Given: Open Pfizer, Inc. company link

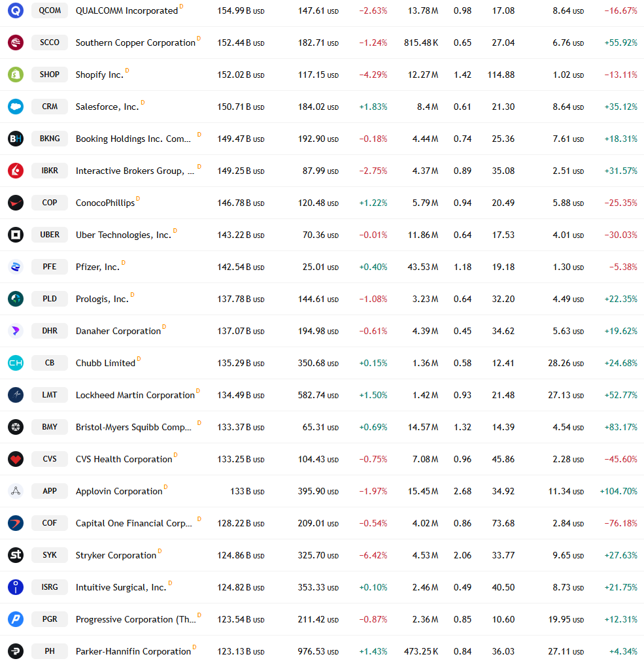Looking at the screenshot, I should 97,267.
